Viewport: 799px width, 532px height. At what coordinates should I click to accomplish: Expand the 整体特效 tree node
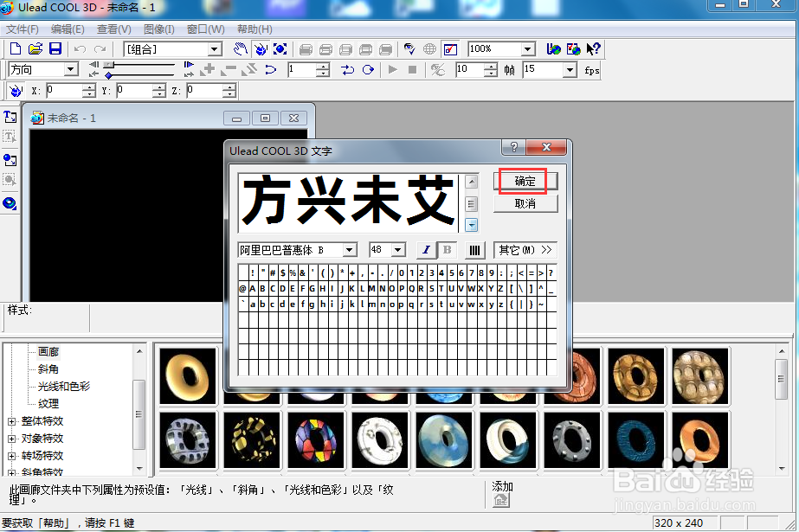click(x=12, y=421)
